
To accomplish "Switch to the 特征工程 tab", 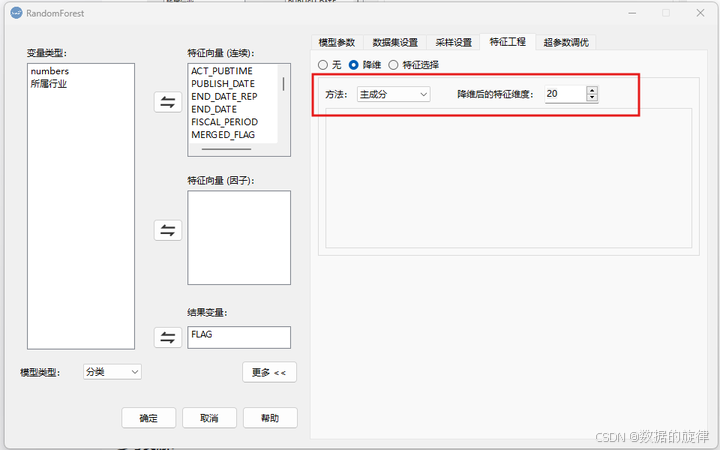I will [507, 42].
